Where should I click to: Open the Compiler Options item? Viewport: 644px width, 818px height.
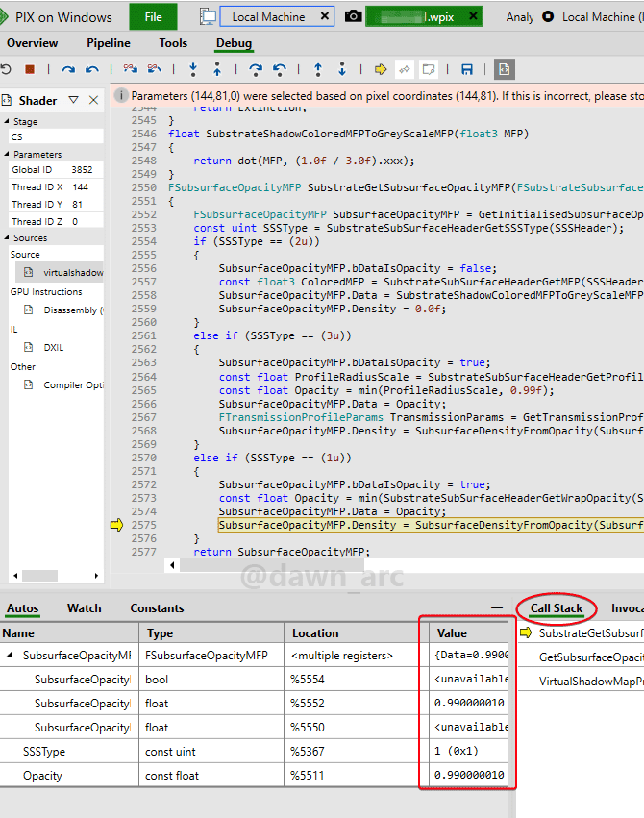tap(63, 385)
